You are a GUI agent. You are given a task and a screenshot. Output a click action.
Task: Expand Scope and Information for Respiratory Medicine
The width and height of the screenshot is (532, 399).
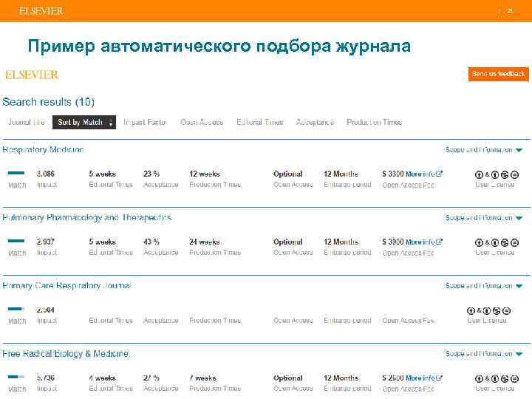point(484,150)
